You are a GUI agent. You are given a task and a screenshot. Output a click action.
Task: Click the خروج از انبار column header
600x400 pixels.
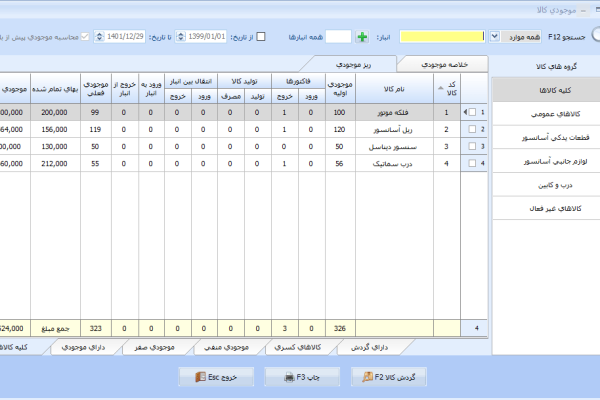[x=125, y=88]
